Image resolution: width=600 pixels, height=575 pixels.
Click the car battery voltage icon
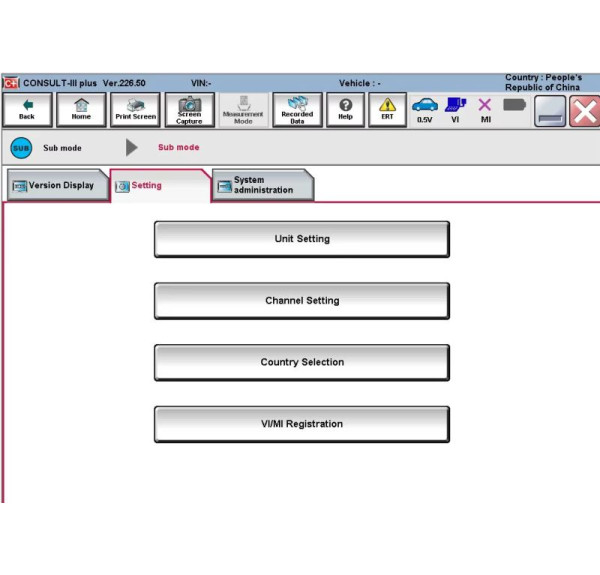pos(425,108)
